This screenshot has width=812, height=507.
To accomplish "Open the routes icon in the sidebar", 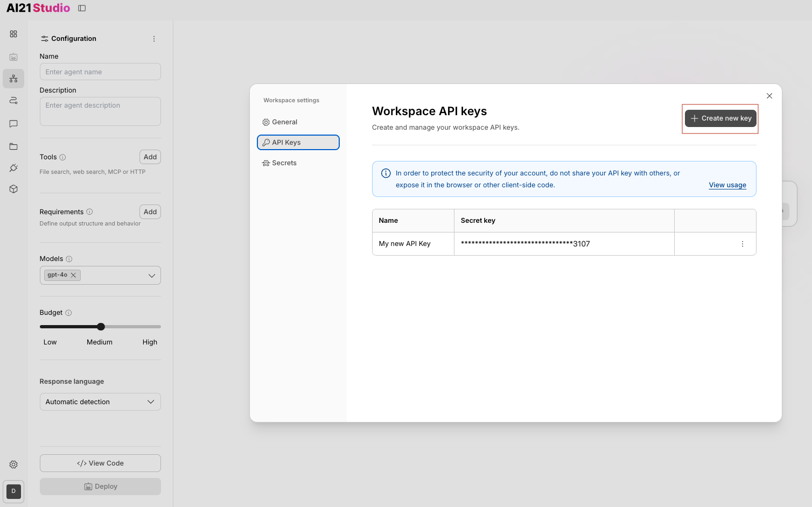I will (13, 101).
